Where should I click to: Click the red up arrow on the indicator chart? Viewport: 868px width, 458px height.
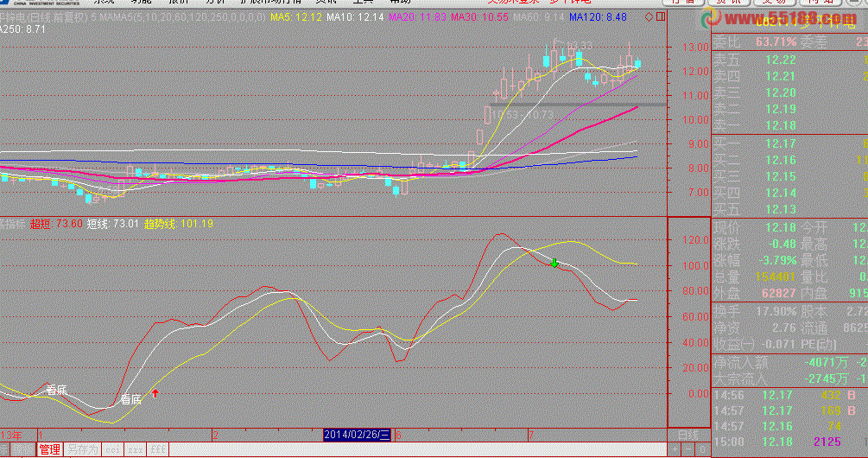[155, 393]
